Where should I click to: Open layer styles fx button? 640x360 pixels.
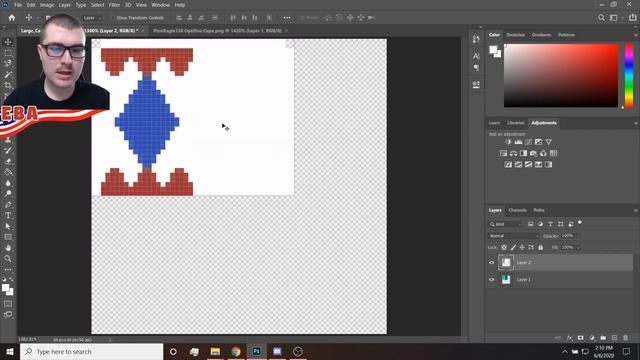click(569, 338)
